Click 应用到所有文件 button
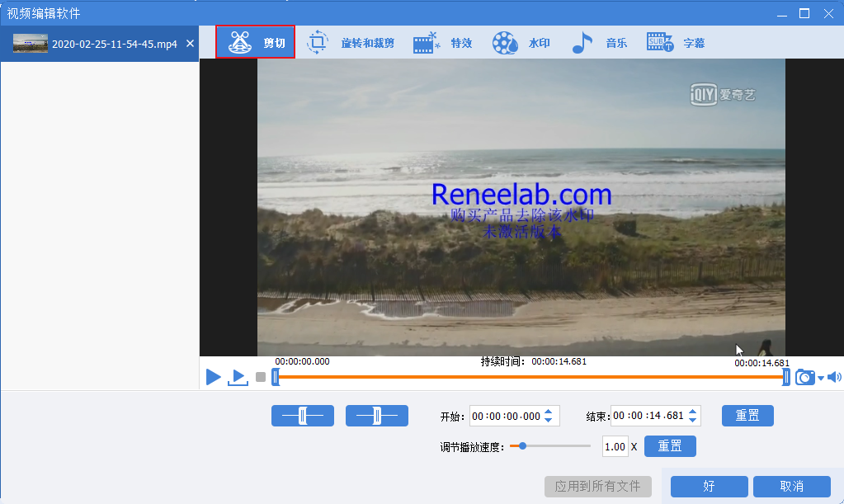Image resolution: width=844 pixels, height=504 pixels. point(598,486)
